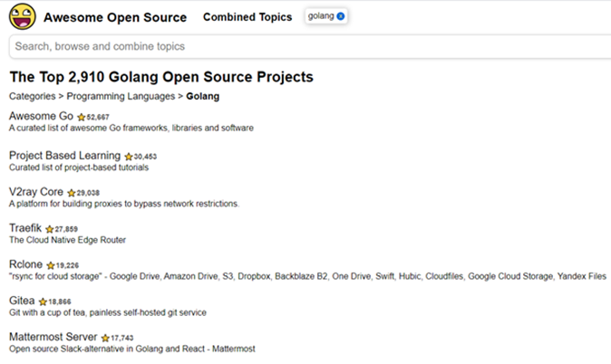
Task: Click the 27,859 star count
Action: [66, 229]
